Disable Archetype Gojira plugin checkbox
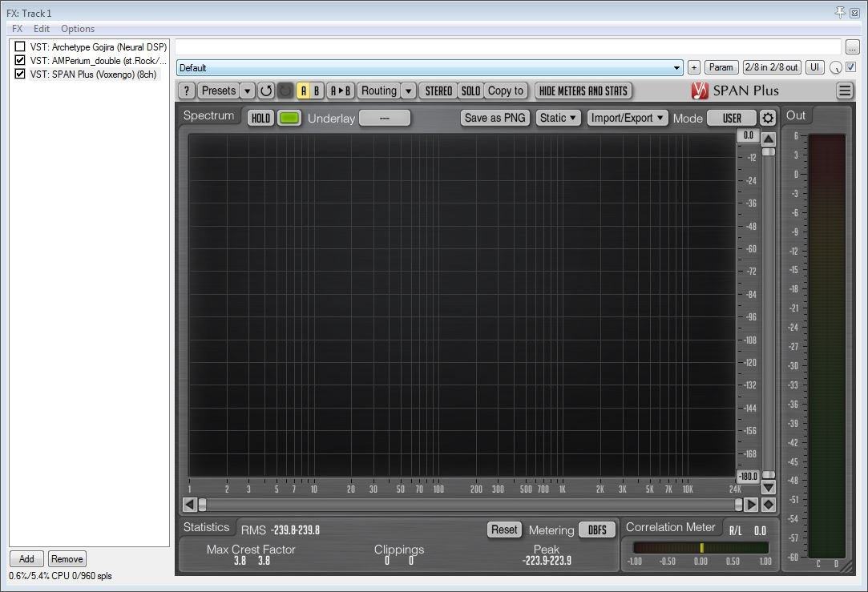868x592 pixels. click(20, 46)
